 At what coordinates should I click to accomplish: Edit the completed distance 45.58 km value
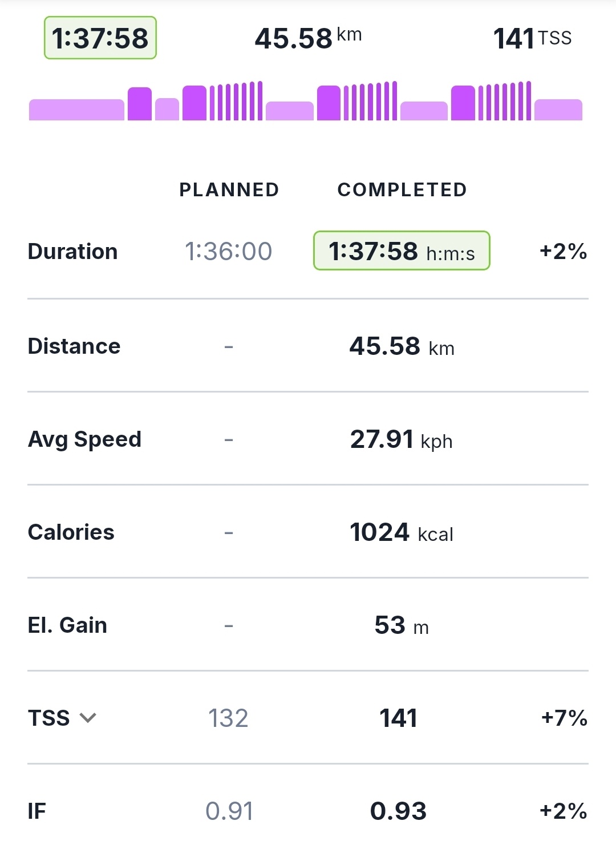(402, 346)
